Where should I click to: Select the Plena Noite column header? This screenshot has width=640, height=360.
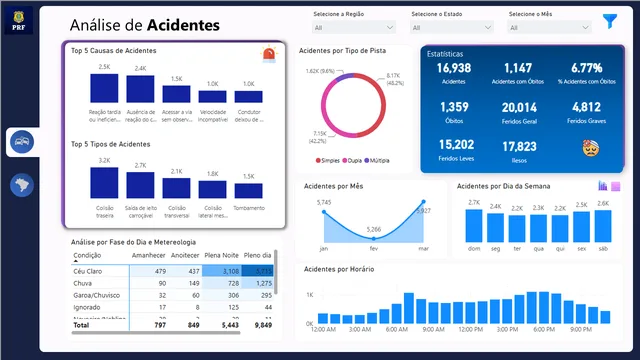click(221, 256)
